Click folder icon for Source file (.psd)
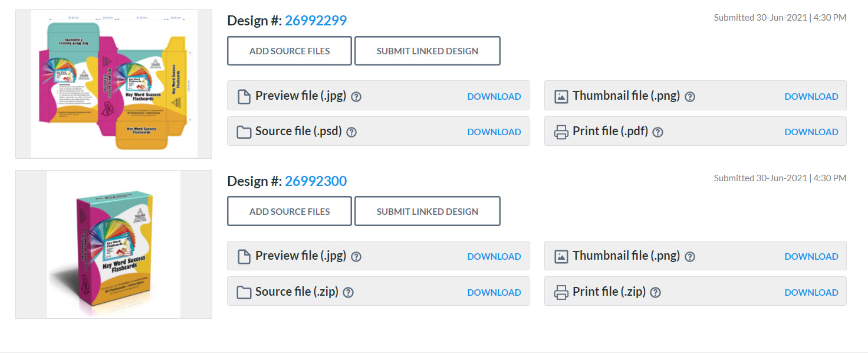868x353 pixels. pyautogui.click(x=244, y=132)
